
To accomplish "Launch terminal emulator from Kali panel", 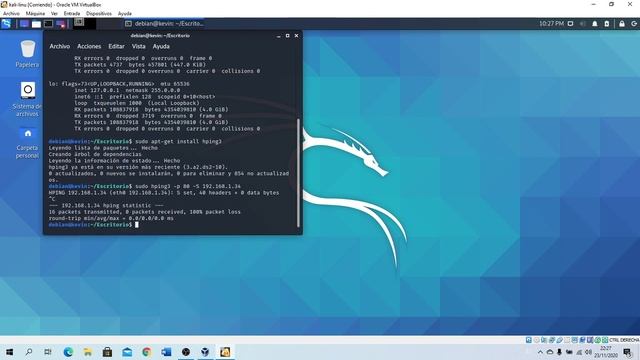I will point(48,24).
